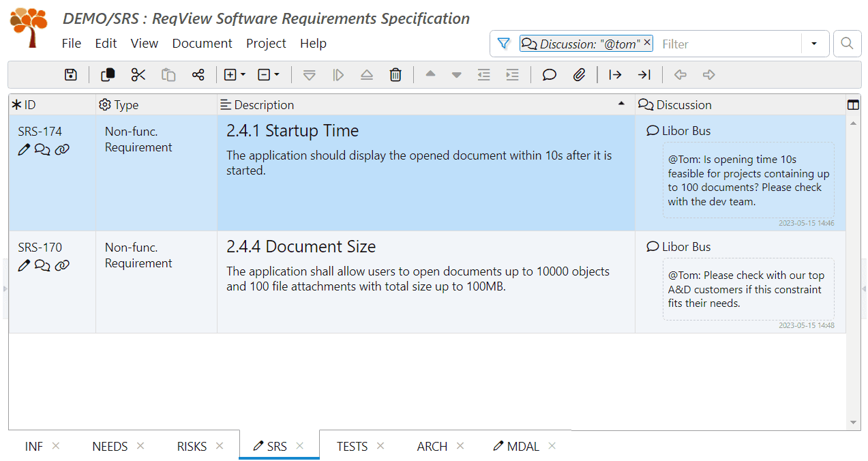The height and width of the screenshot is (461, 868).
Task: Click the Discussion column header
Action: pyautogui.click(x=740, y=104)
